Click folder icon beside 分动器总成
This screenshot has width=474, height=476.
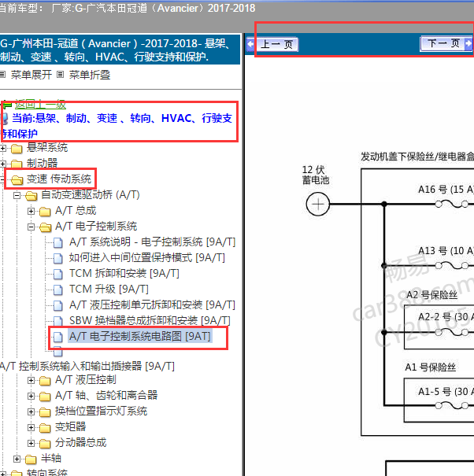[x=45, y=444]
